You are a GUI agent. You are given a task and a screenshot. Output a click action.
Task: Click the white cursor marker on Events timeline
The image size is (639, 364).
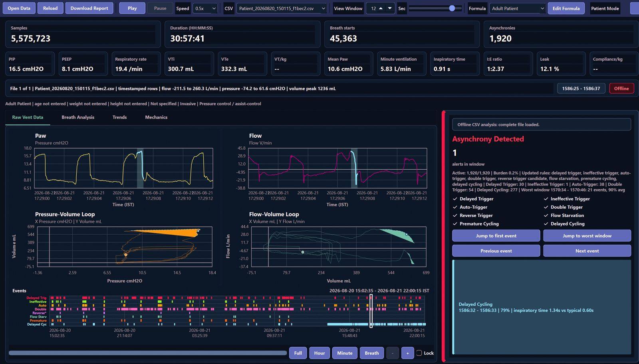(x=371, y=311)
